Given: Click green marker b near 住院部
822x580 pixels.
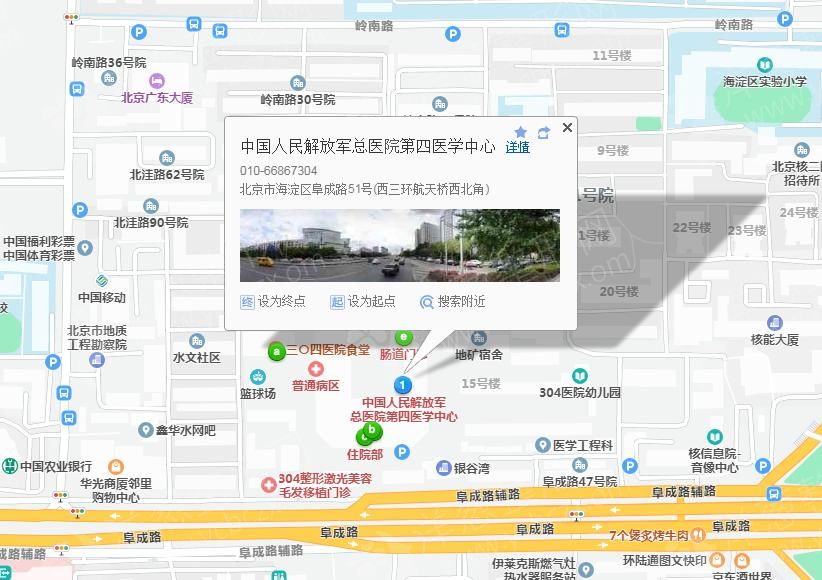Looking at the screenshot, I should point(372,431).
